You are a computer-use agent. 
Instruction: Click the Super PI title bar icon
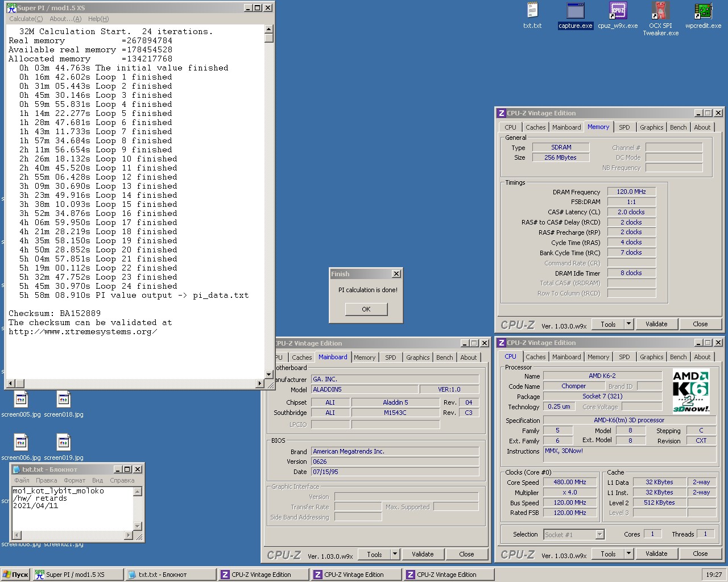pos(11,7)
